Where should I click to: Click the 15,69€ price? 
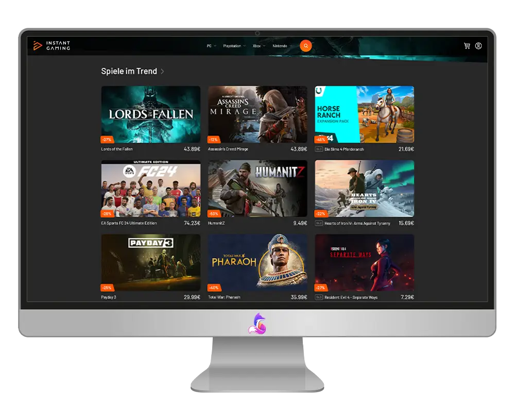click(x=406, y=223)
